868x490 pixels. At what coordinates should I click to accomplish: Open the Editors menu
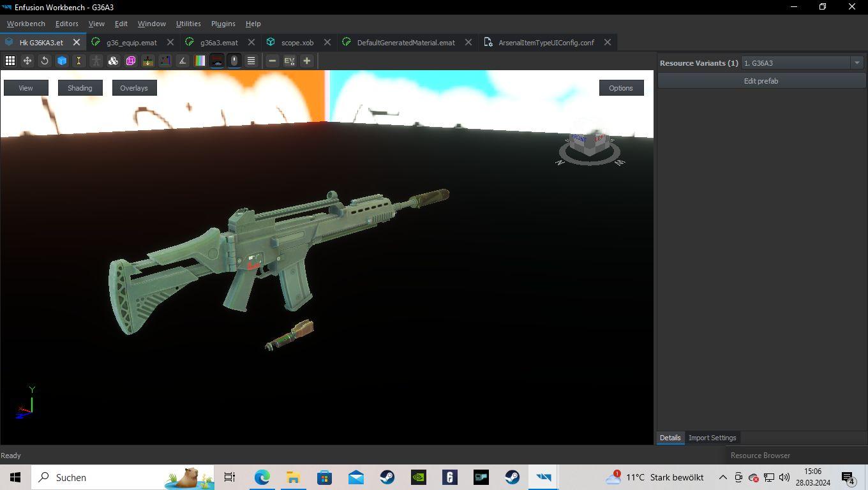pos(67,24)
